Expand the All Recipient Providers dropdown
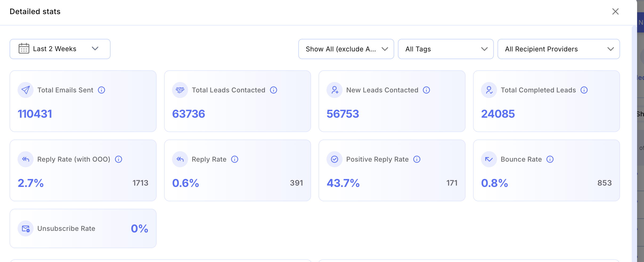The width and height of the screenshot is (644, 262). tap(559, 49)
